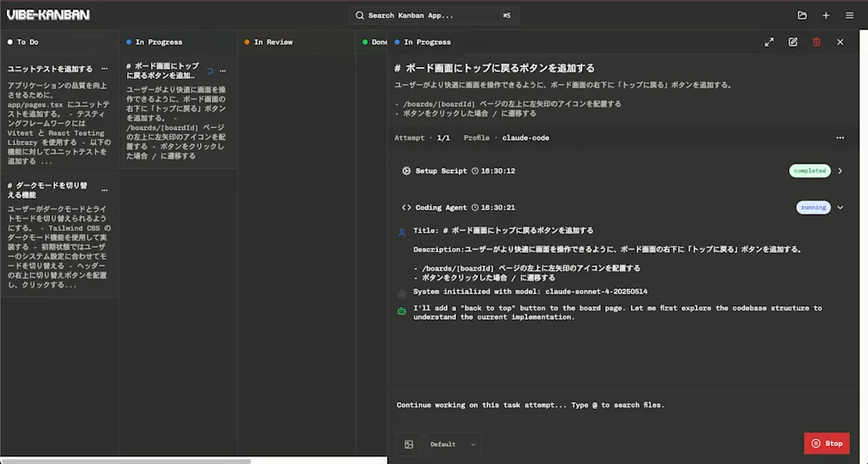Focus the Search Kanban App field
The width and height of the screenshot is (868, 464).
point(434,15)
